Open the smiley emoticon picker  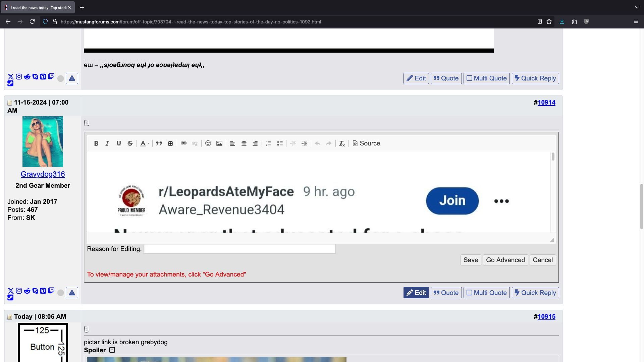(208, 143)
